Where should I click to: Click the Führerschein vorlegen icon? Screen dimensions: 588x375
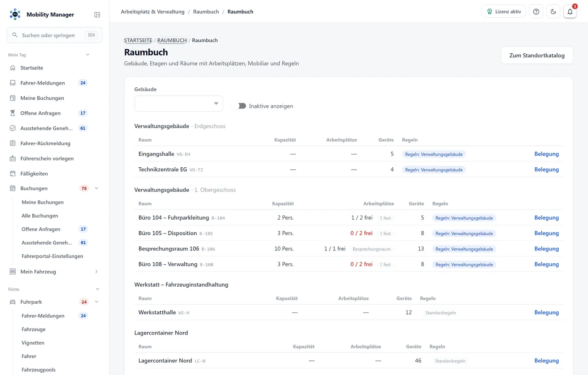click(13, 159)
